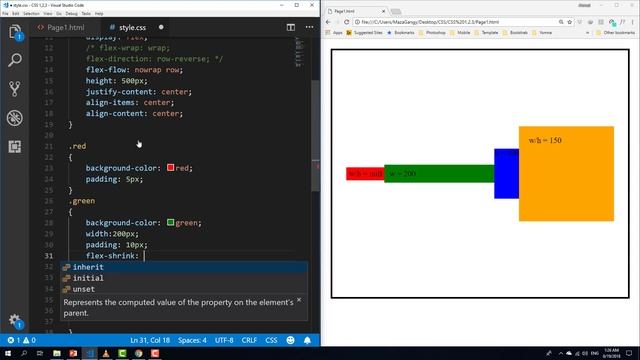Select the 'initial' suggestion

[184, 278]
